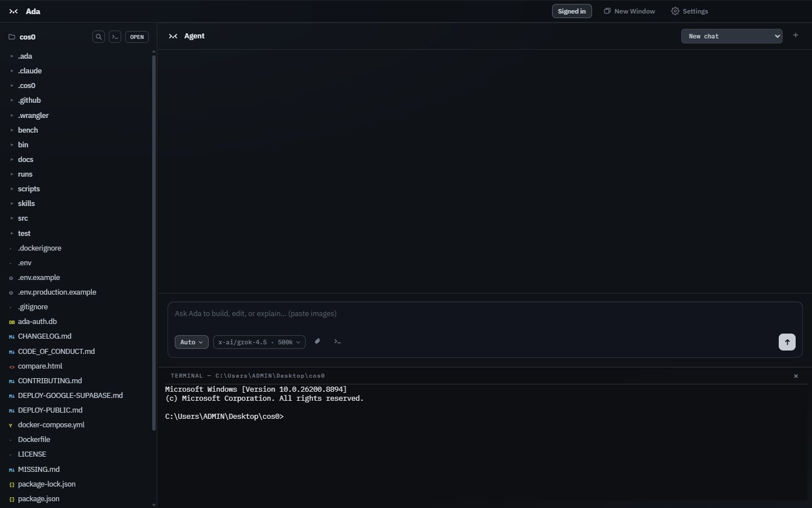This screenshot has width=812, height=508.
Task: Open the file search icon in explorer
Action: 99,37
